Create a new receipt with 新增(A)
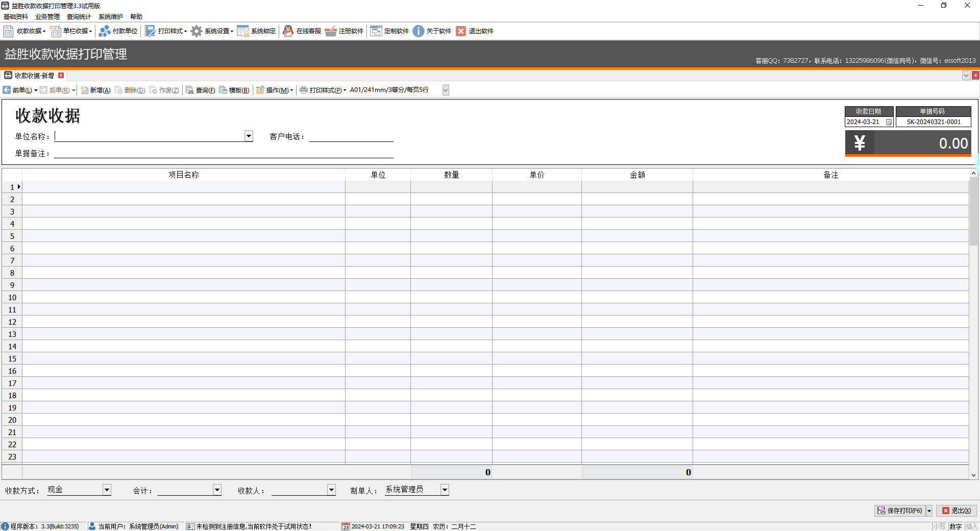 click(95, 90)
